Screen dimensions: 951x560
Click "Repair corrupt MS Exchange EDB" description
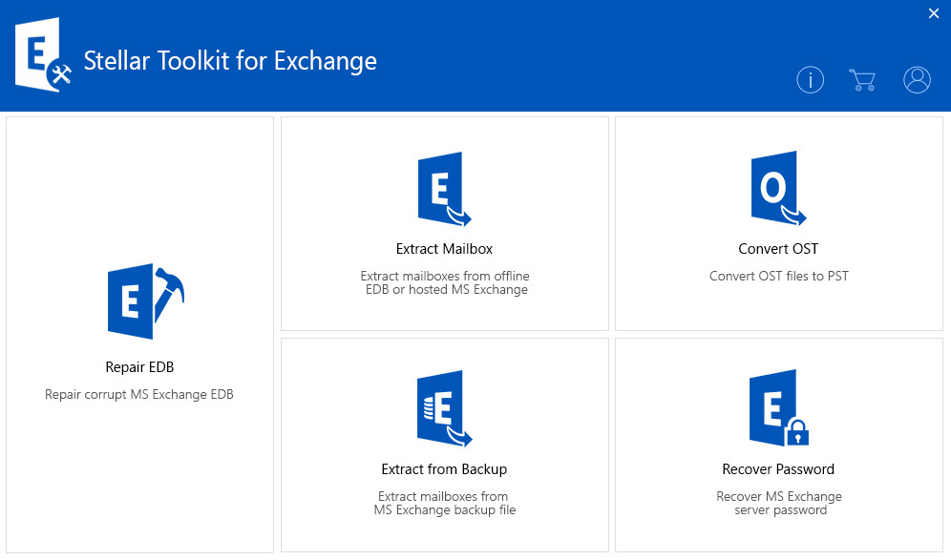[x=139, y=394]
